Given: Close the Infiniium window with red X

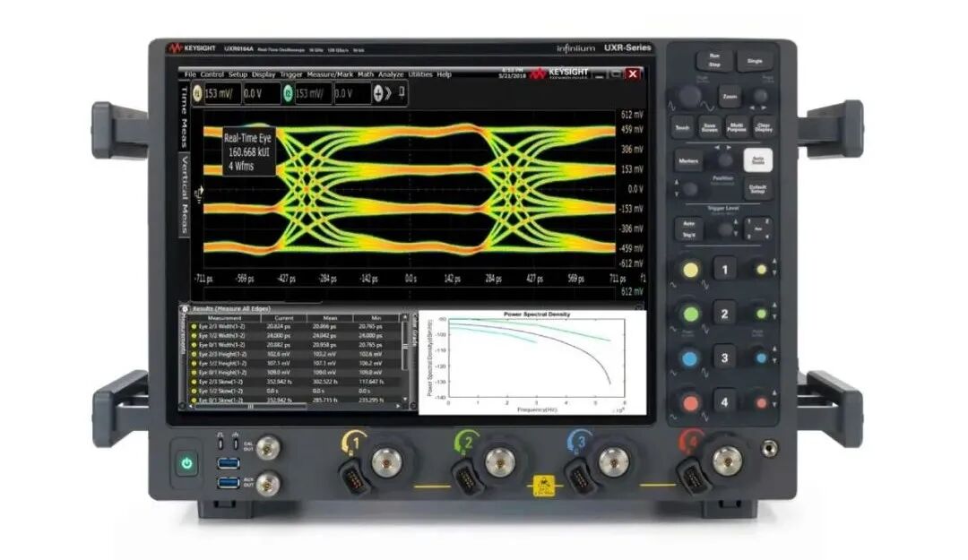Looking at the screenshot, I should (x=633, y=73).
